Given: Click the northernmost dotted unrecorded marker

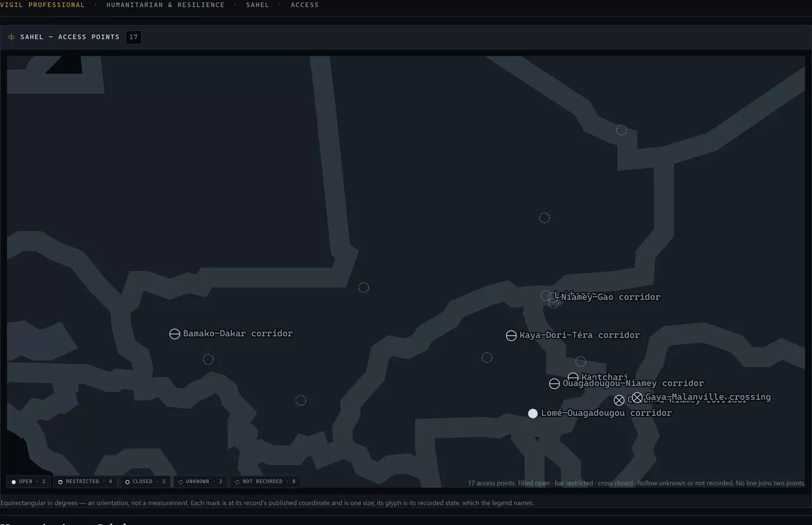Looking at the screenshot, I should [622, 130].
